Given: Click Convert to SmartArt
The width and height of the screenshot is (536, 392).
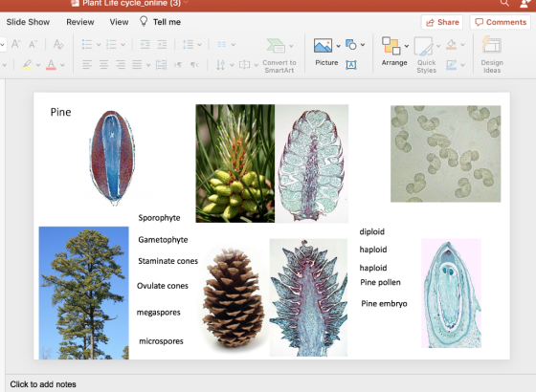Looking at the screenshot, I should [279, 55].
